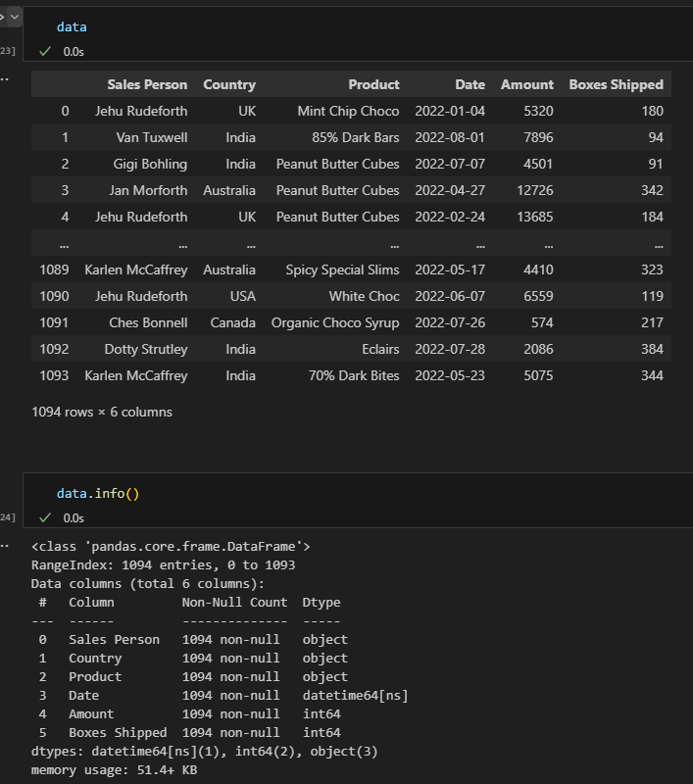Click row index '1089'

54,270
